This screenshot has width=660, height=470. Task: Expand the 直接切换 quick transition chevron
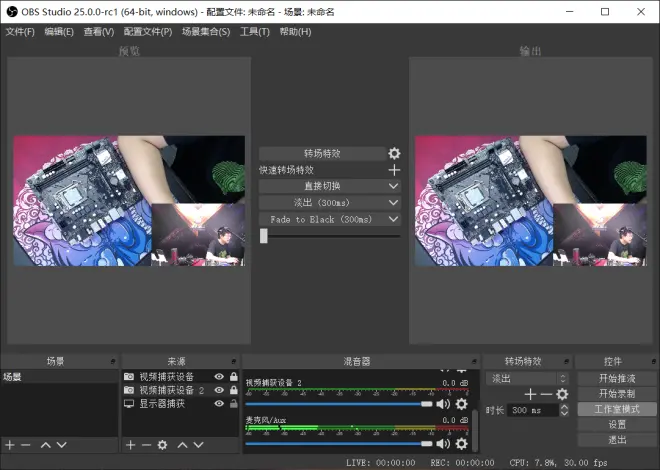(393, 186)
